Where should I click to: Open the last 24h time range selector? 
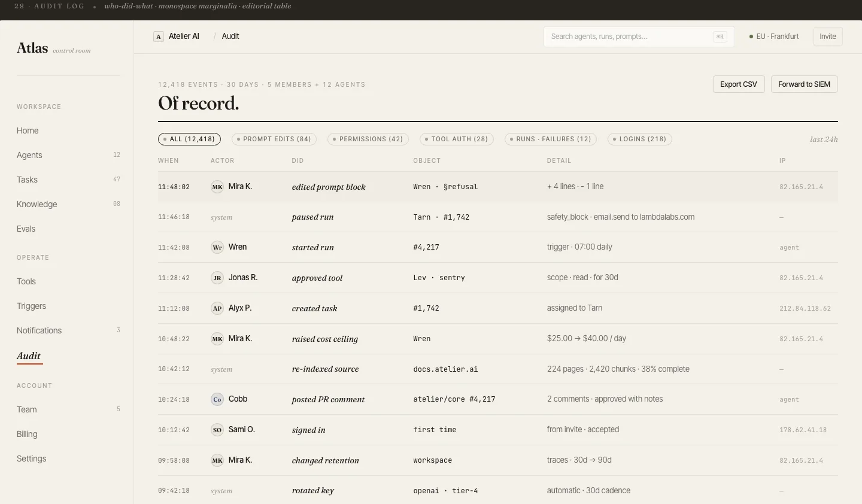(824, 139)
